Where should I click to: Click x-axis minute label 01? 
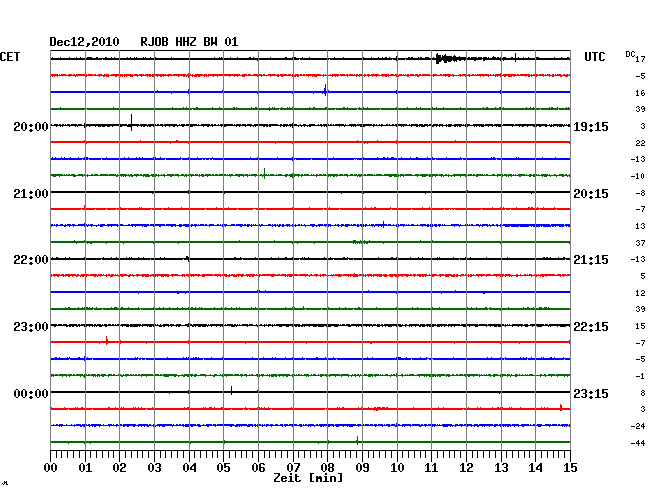pyautogui.click(x=85, y=467)
